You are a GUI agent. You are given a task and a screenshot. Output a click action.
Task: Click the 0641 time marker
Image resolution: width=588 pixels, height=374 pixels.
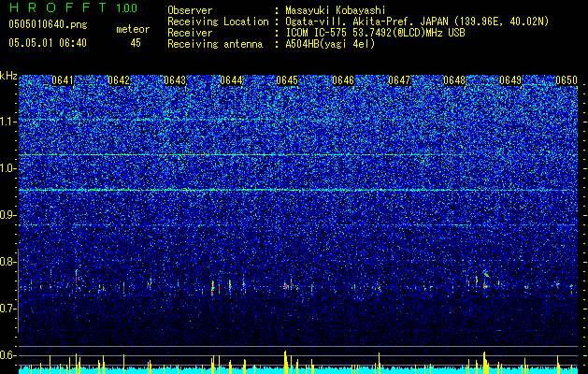[x=63, y=80]
